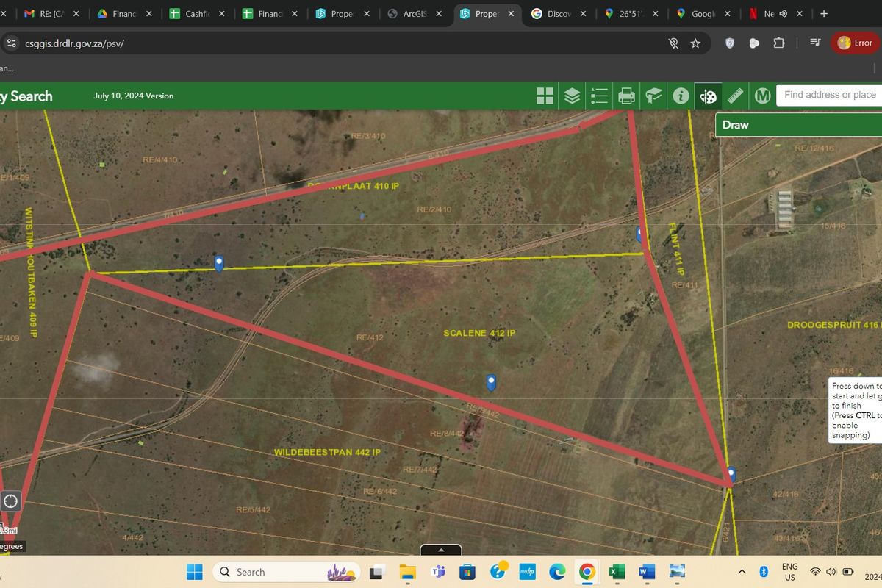Click the green M toolbar icon
This screenshot has width=882, height=588.
(x=762, y=96)
